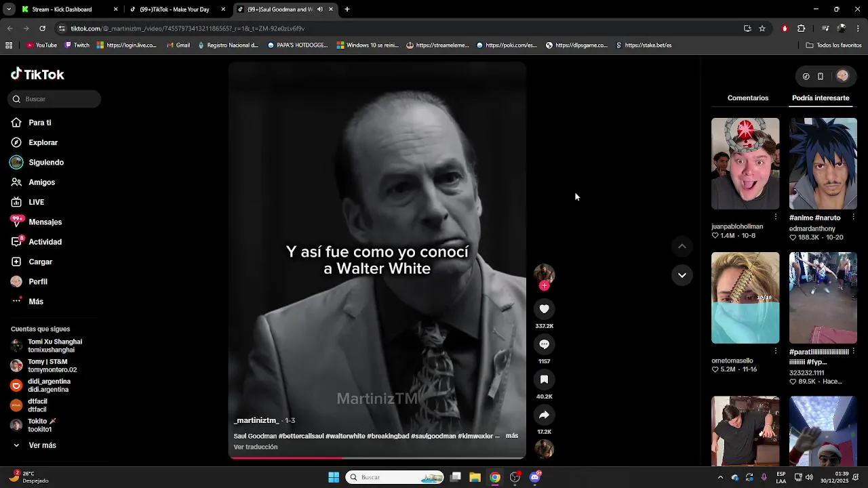Show hidden tray icons chevron
The width and height of the screenshot is (868, 488).
coord(720,477)
